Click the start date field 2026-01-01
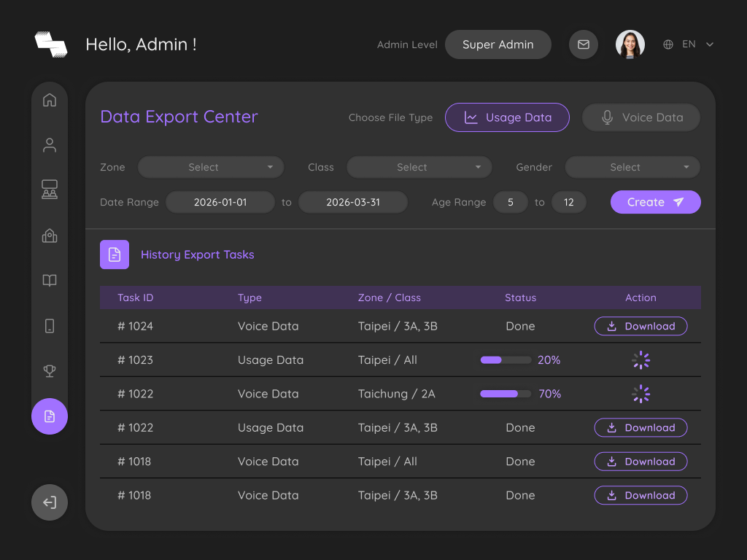Viewport: 747px width, 560px height. pyautogui.click(x=220, y=202)
